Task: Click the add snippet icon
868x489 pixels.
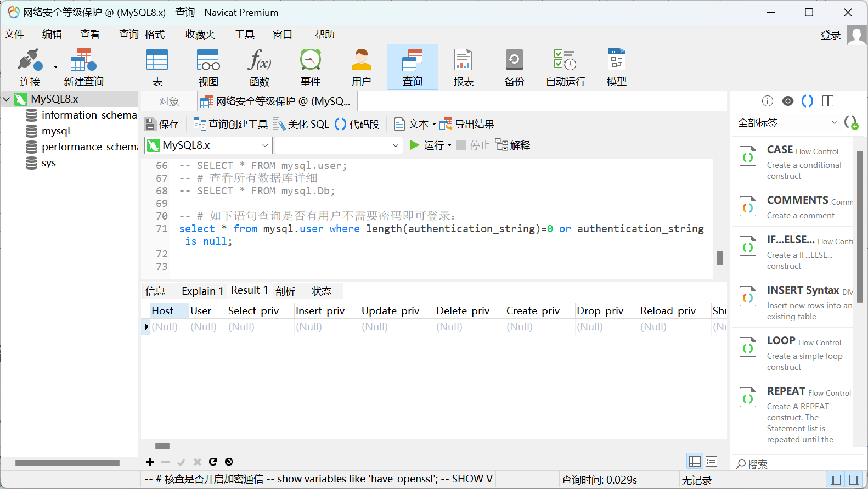Action: (852, 122)
